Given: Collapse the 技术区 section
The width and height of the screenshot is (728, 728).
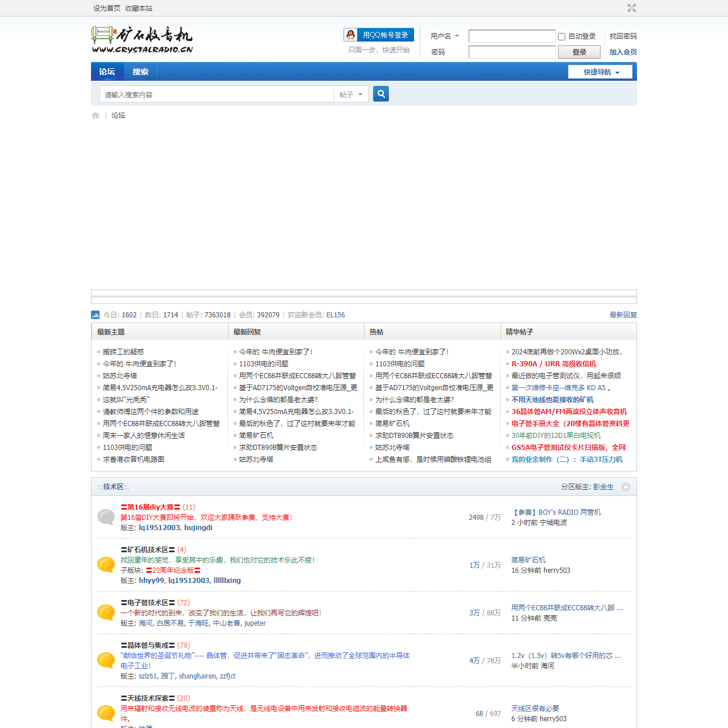Looking at the screenshot, I should pos(626,487).
